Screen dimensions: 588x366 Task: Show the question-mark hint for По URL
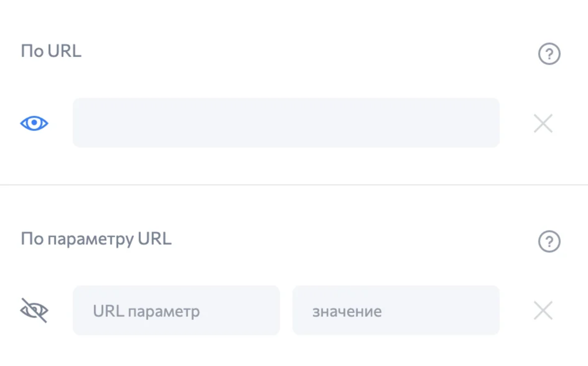[x=549, y=54]
